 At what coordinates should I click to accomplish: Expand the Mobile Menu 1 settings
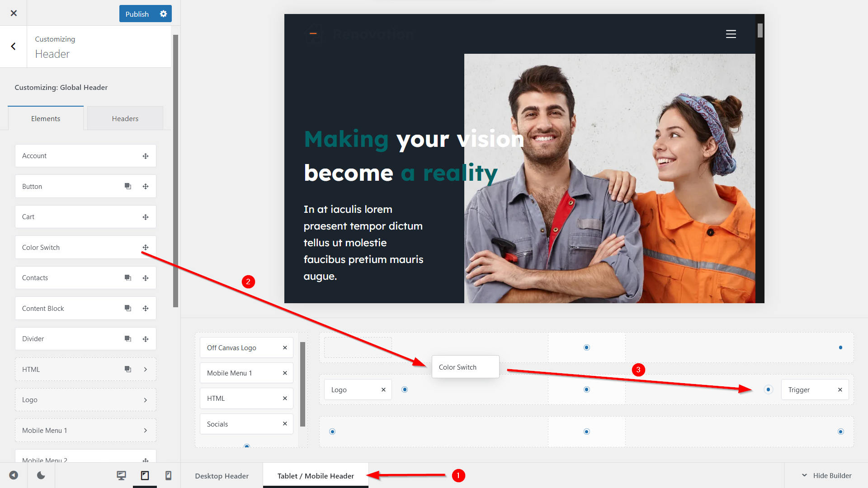click(146, 430)
